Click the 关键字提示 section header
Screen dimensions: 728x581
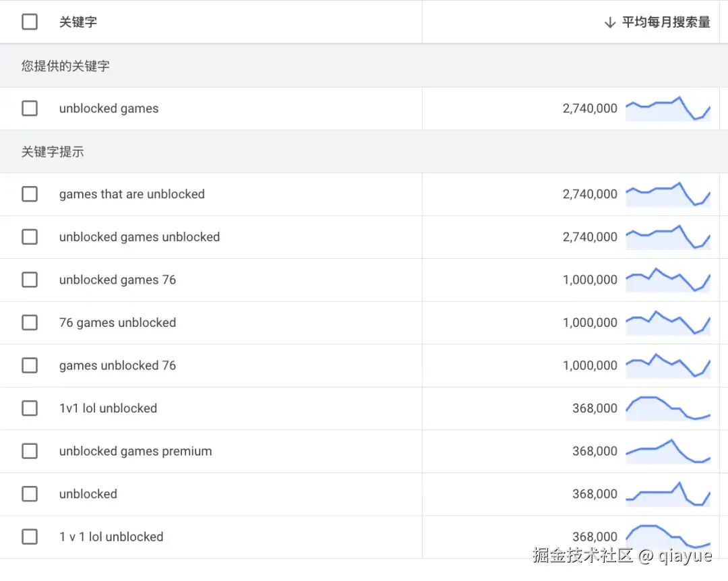coord(53,152)
